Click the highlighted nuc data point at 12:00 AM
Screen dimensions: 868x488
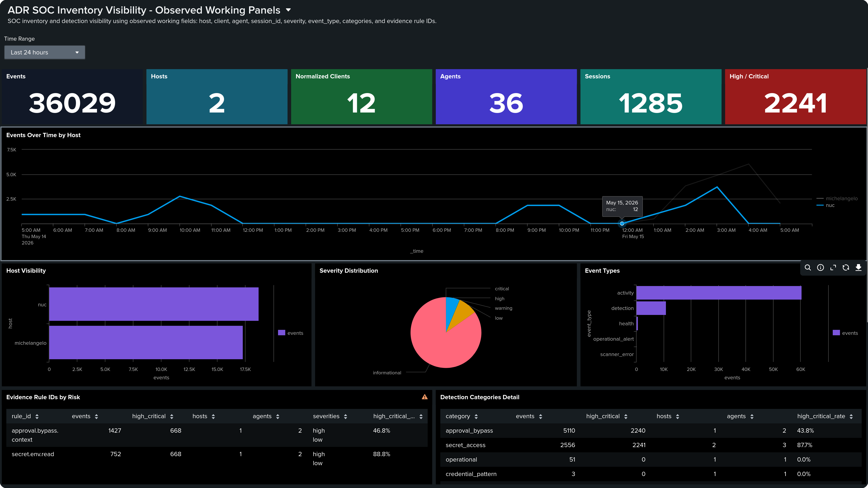pos(622,224)
